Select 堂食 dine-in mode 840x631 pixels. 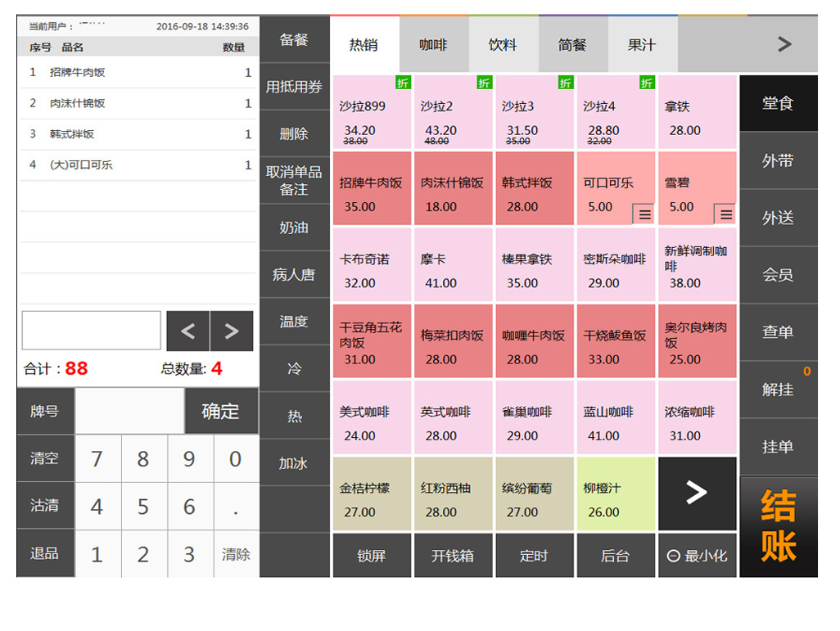(x=778, y=103)
